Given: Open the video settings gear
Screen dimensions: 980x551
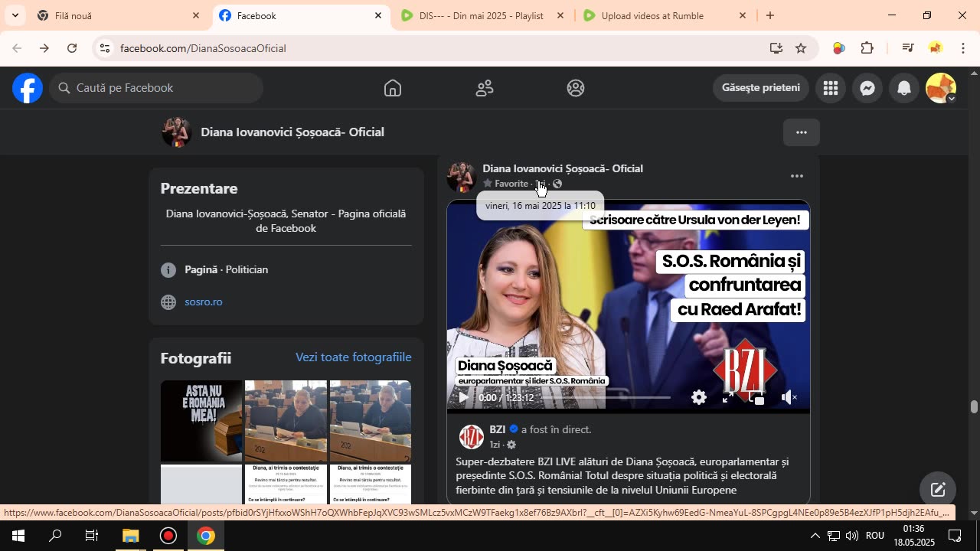Looking at the screenshot, I should coord(699,397).
